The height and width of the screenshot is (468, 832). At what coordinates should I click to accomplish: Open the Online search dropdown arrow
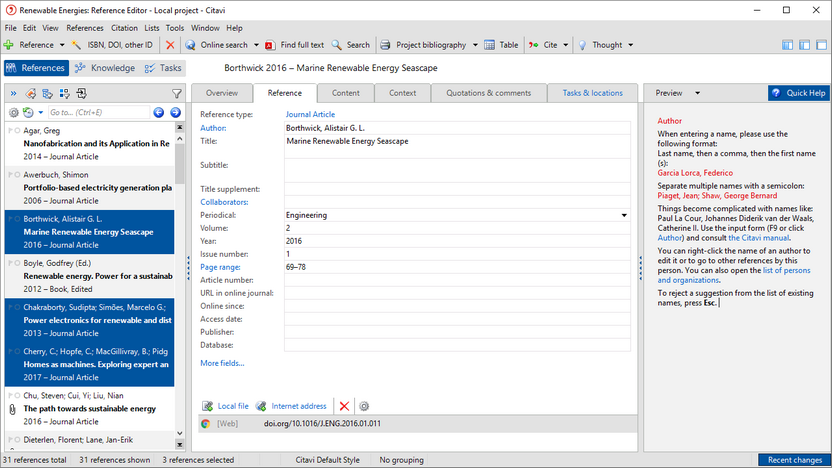256,45
